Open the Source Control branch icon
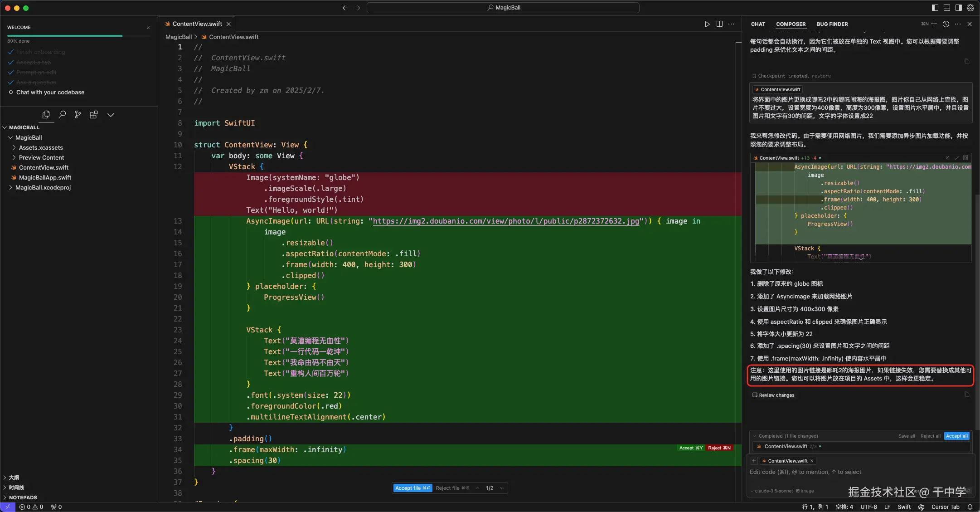The width and height of the screenshot is (980, 512). [x=78, y=115]
